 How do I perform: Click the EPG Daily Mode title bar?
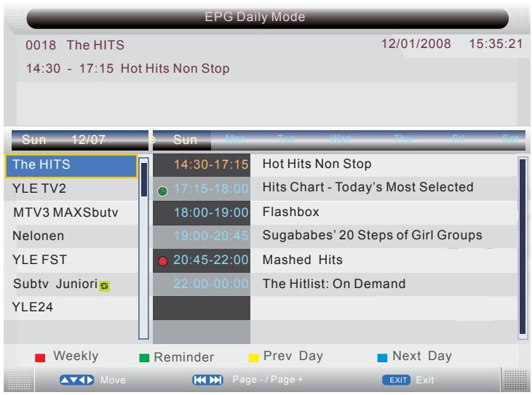pyautogui.click(x=267, y=18)
